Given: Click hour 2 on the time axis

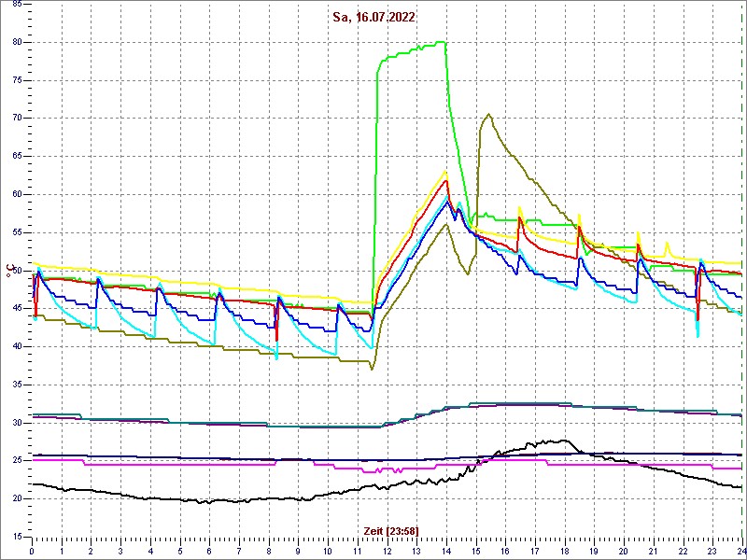Looking at the screenshot, I should click(x=91, y=551).
